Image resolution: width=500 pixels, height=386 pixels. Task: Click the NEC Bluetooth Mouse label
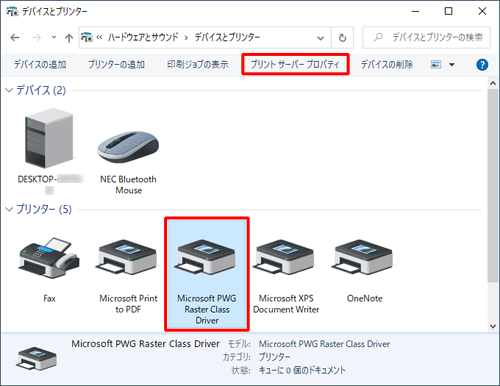tap(128, 185)
